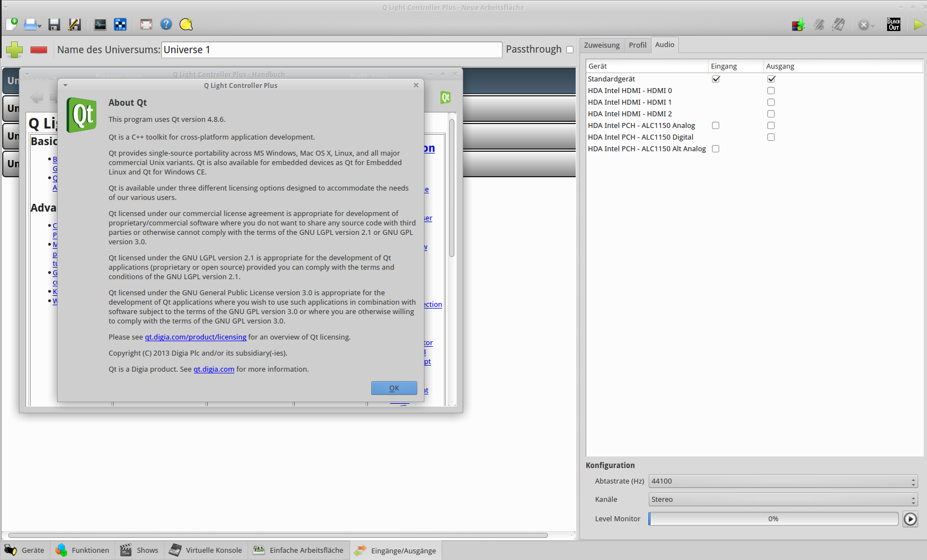Click the horizontal scrollbar below universe list
The width and height of the screenshot is (927, 560).
click(278, 535)
